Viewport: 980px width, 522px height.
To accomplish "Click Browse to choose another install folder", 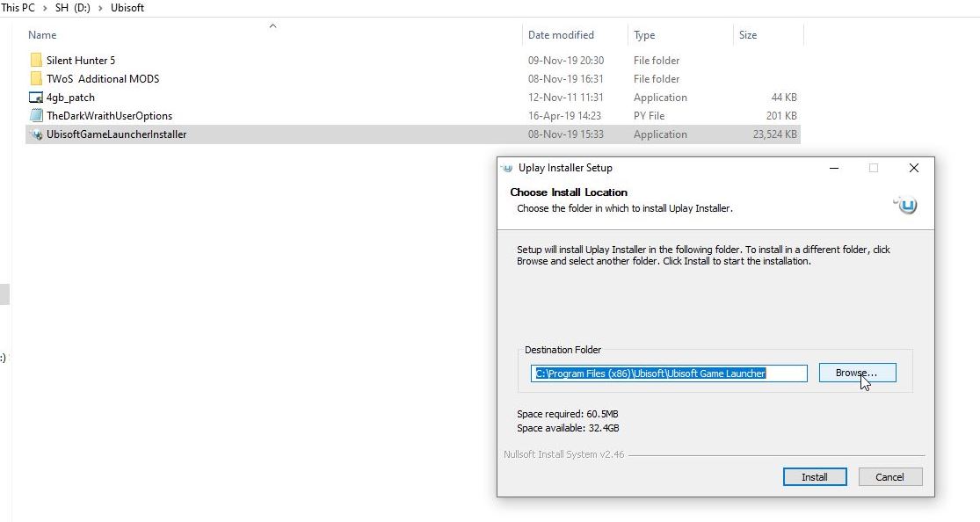I will coord(857,373).
